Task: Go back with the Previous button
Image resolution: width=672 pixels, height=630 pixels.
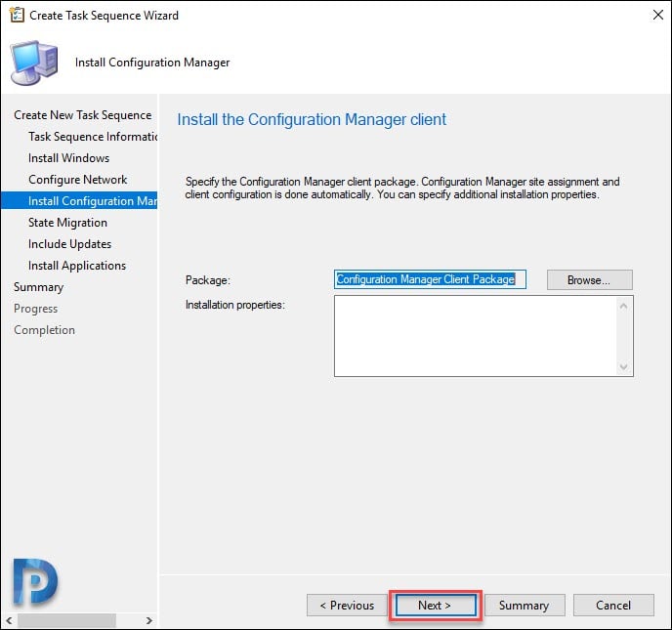Action: click(347, 606)
